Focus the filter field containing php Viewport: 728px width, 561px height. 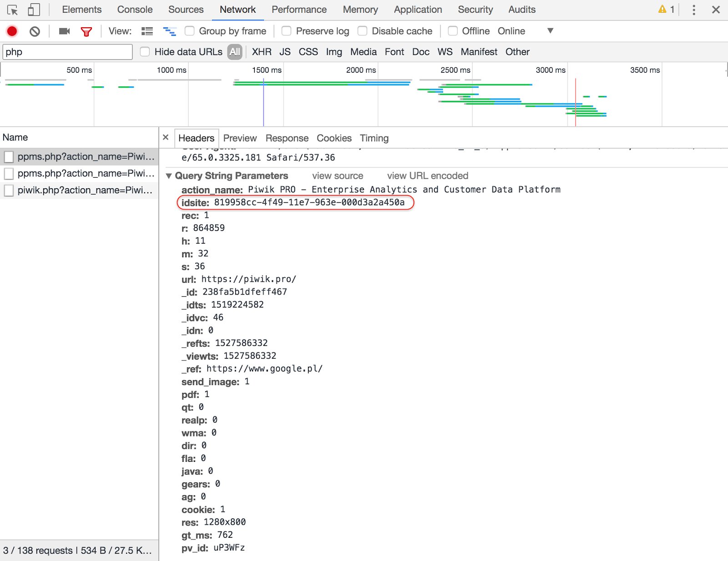click(x=68, y=52)
